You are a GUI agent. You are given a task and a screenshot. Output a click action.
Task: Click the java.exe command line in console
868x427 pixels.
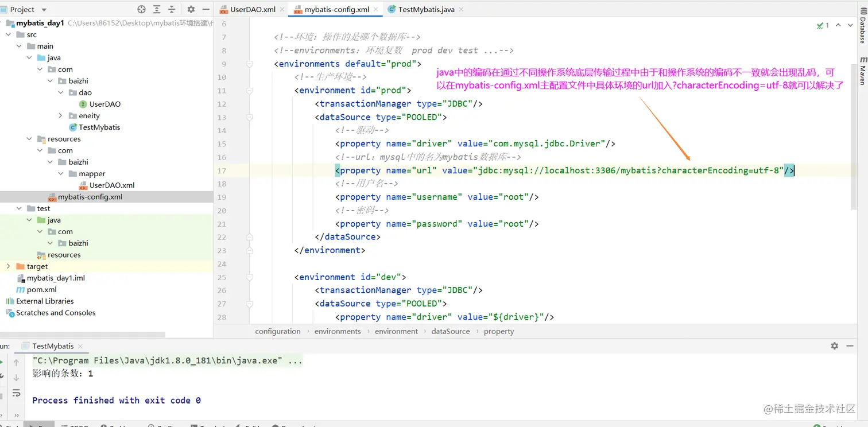(x=167, y=361)
